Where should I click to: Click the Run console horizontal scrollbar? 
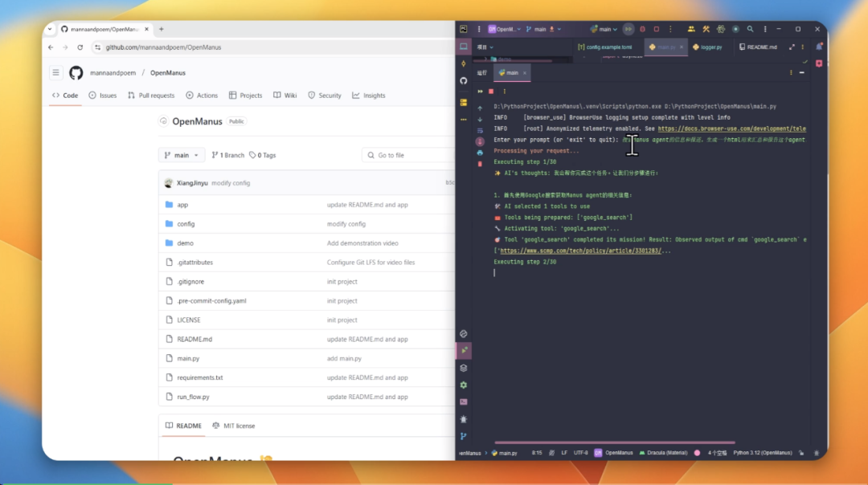[x=615, y=442]
